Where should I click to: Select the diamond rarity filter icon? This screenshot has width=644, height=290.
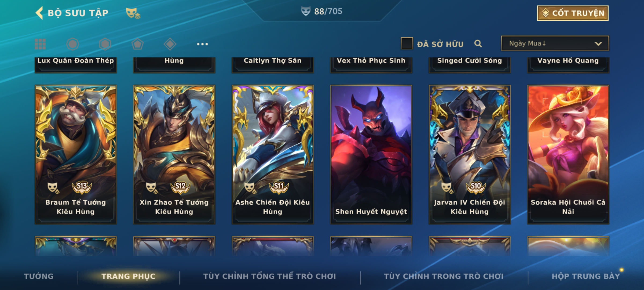tap(170, 44)
